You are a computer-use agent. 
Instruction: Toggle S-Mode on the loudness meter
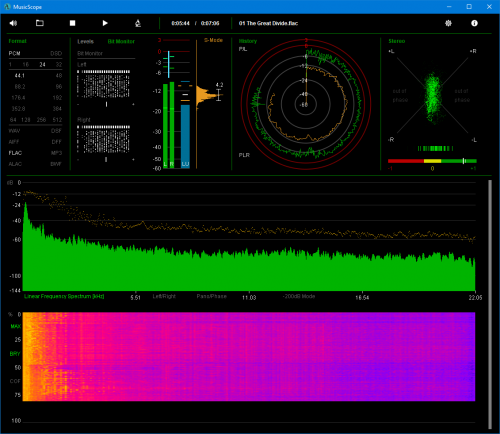pos(213,40)
